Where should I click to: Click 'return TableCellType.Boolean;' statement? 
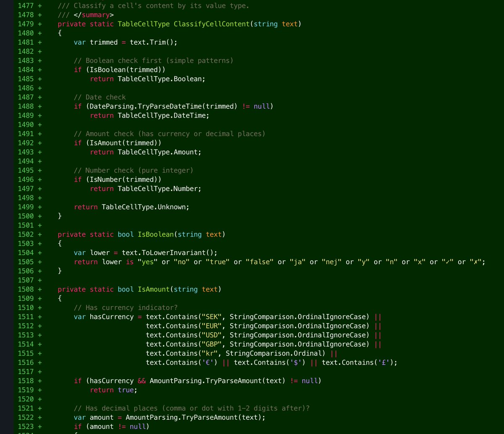147,79
